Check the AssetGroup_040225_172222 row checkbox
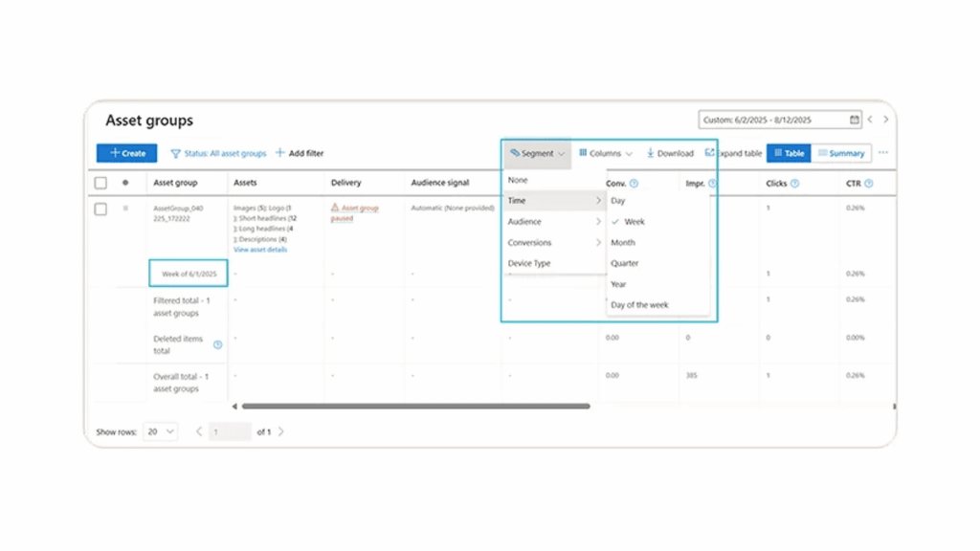Viewport: 980px width, 551px height. tap(100, 209)
